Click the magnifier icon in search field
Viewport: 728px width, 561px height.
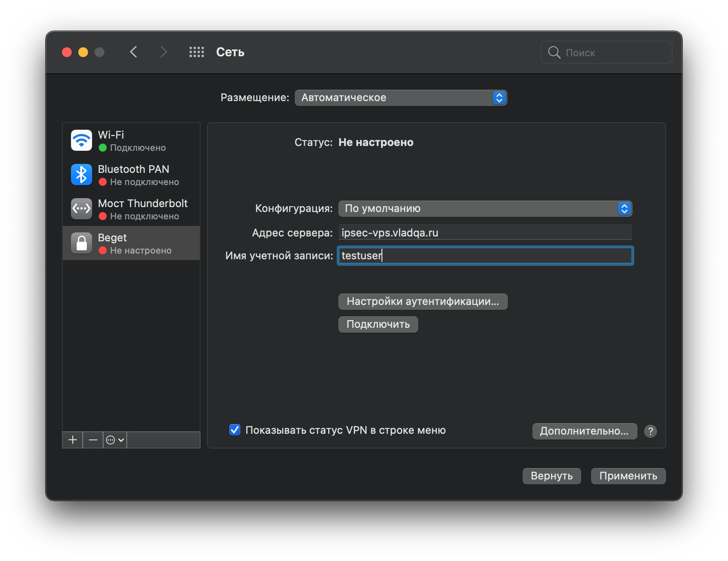pyautogui.click(x=554, y=52)
